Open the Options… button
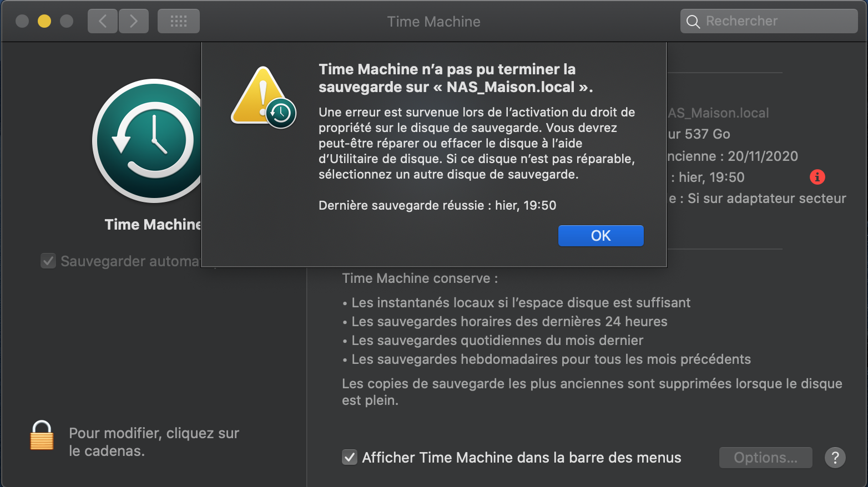This screenshot has width=868, height=487. [765, 458]
